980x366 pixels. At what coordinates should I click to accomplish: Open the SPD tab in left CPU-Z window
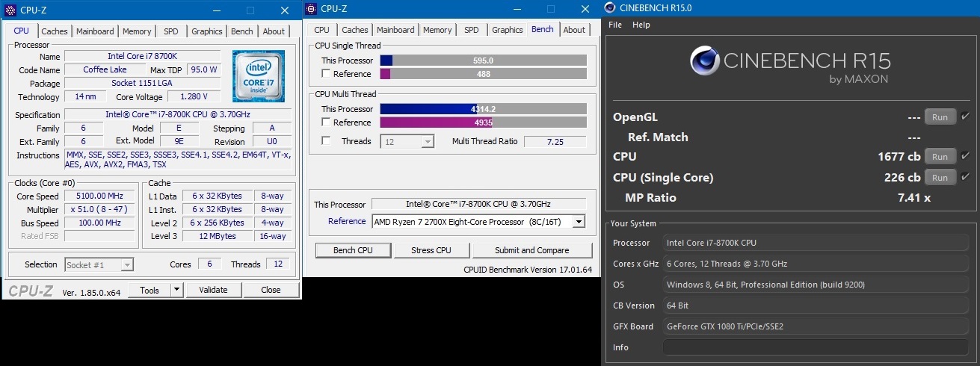pyautogui.click(x=171, y=31)
